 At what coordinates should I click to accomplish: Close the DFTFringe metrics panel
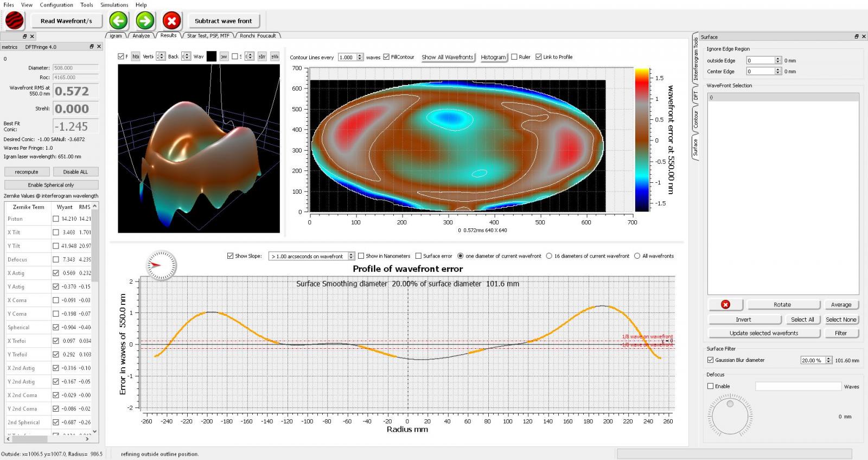99,47
